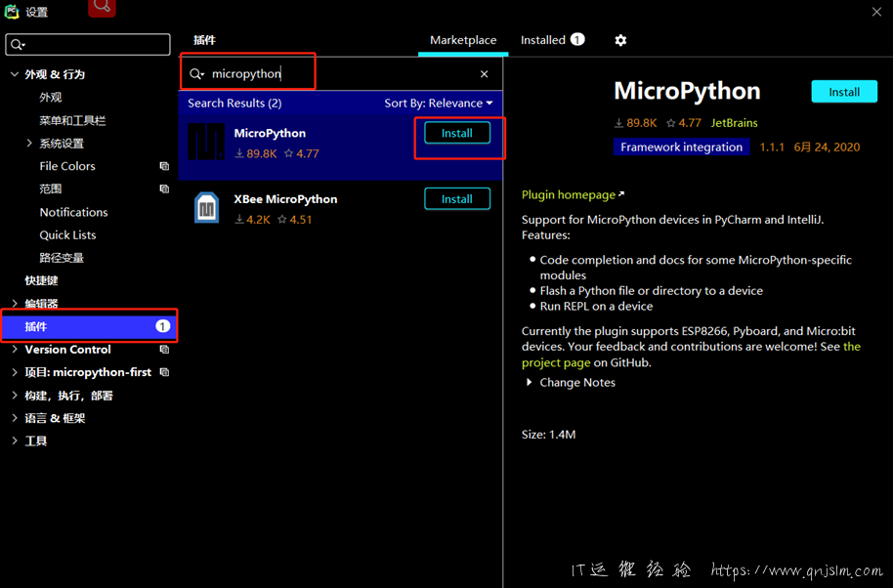
Task: Expand the 系统设置 node
Action: click(x=29, y=143)
